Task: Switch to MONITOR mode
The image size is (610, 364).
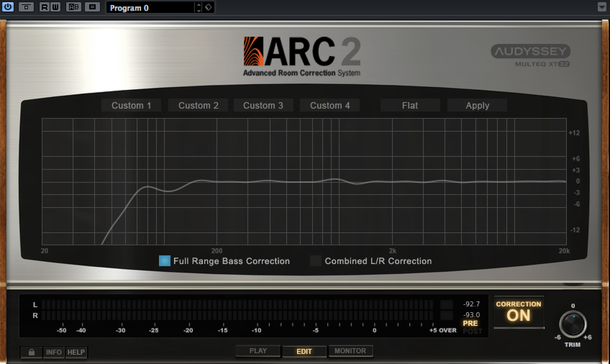Action: [350, 351]
